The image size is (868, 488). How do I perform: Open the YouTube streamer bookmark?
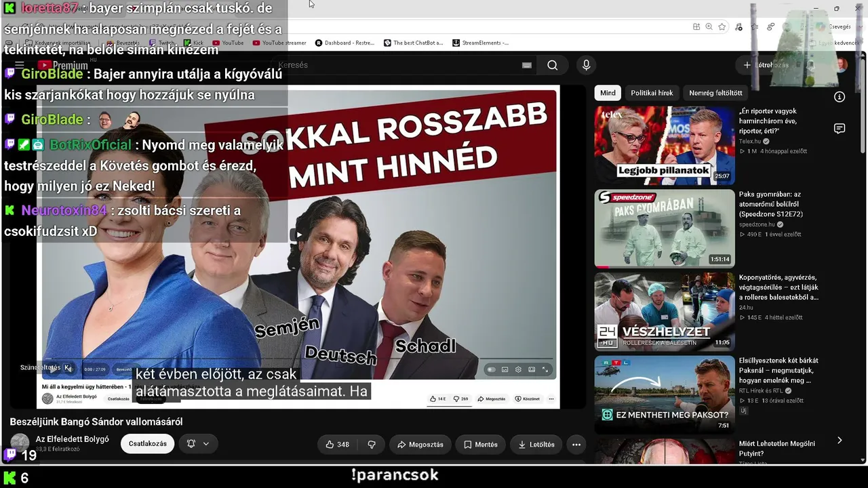tap(279, 43)
